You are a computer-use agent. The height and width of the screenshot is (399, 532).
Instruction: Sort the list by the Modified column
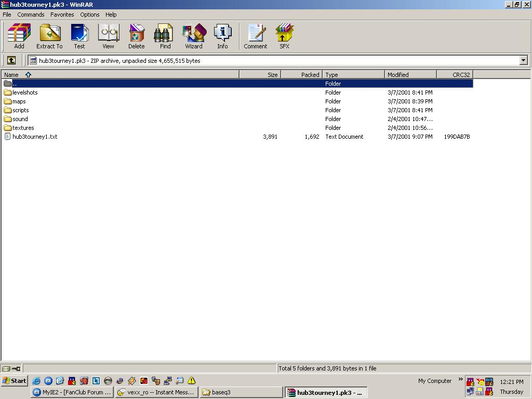[410, 75]
